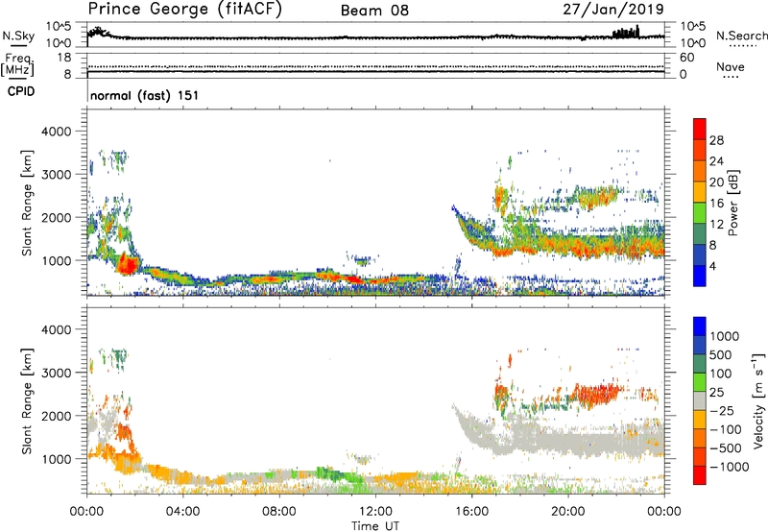Click the gray band of velocity colorbar
The image size is (768, 532).
700,400
